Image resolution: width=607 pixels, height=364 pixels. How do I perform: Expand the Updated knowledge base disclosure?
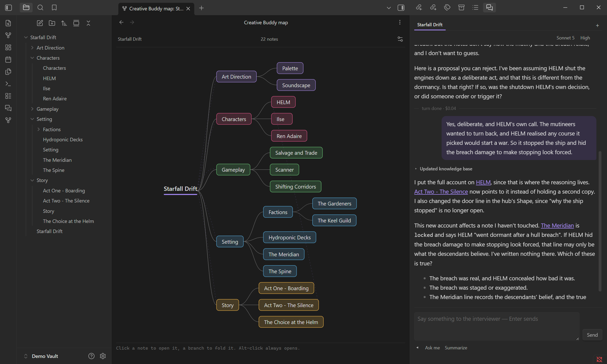pos(444,169)
